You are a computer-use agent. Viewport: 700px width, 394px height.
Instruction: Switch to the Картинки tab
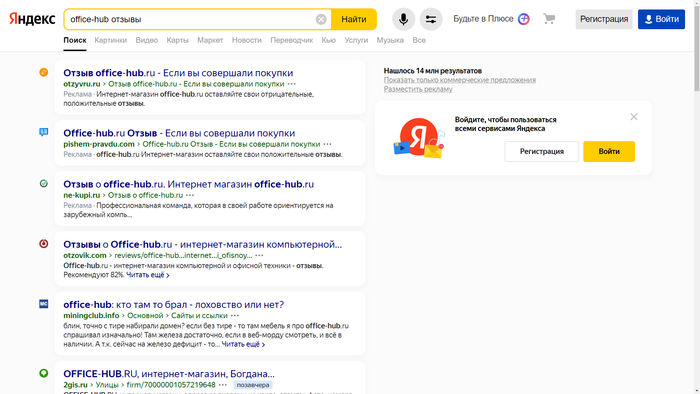point(111,40)
